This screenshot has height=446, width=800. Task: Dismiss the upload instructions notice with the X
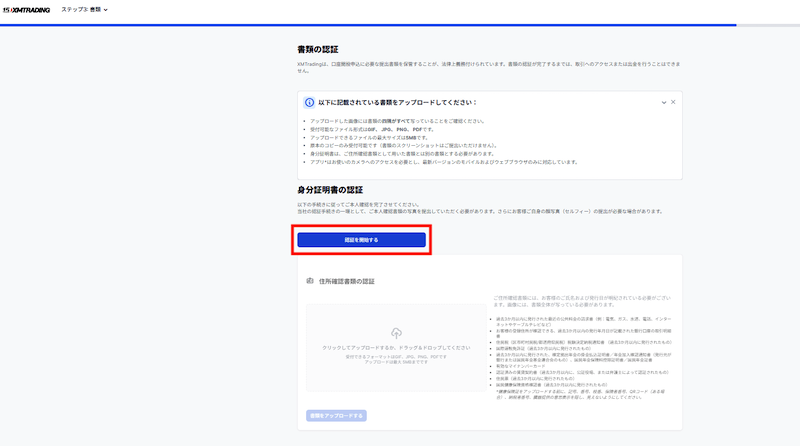pyautogui.click(x=674, y=102)
